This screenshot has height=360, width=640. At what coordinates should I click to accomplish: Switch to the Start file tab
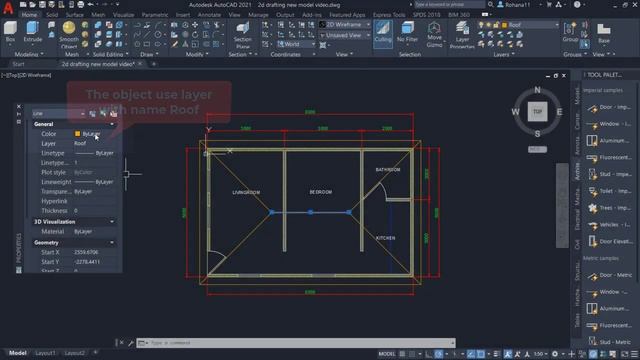coord(18,64)
